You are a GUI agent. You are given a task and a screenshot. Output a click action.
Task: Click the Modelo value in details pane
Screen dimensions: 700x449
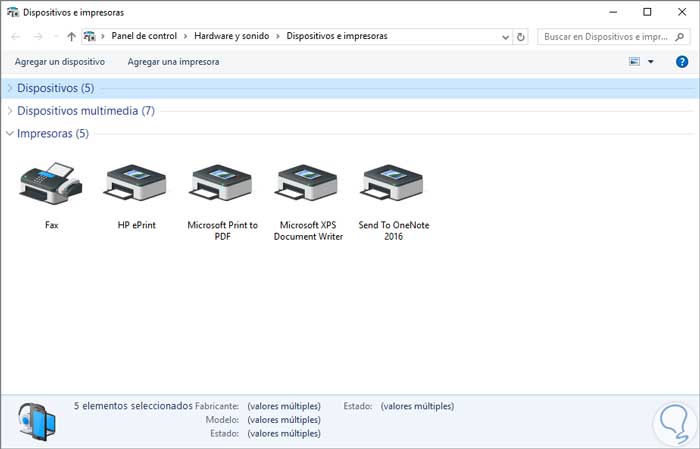tap(284, 420)
